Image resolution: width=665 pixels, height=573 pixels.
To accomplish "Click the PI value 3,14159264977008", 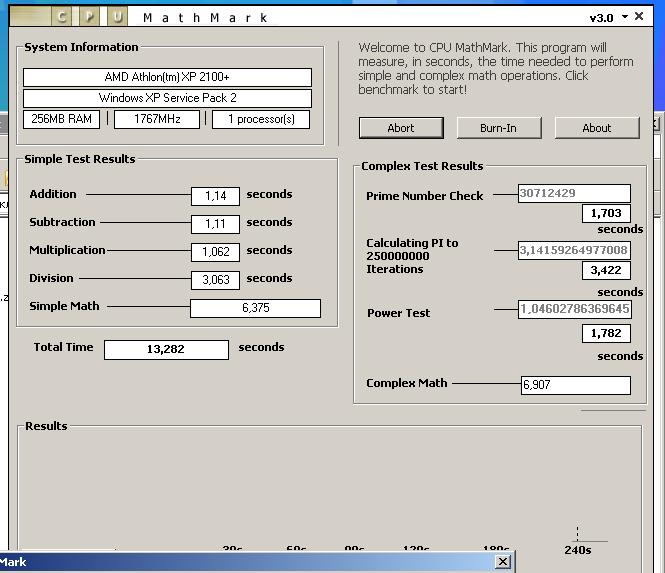I will click(574, 250).
